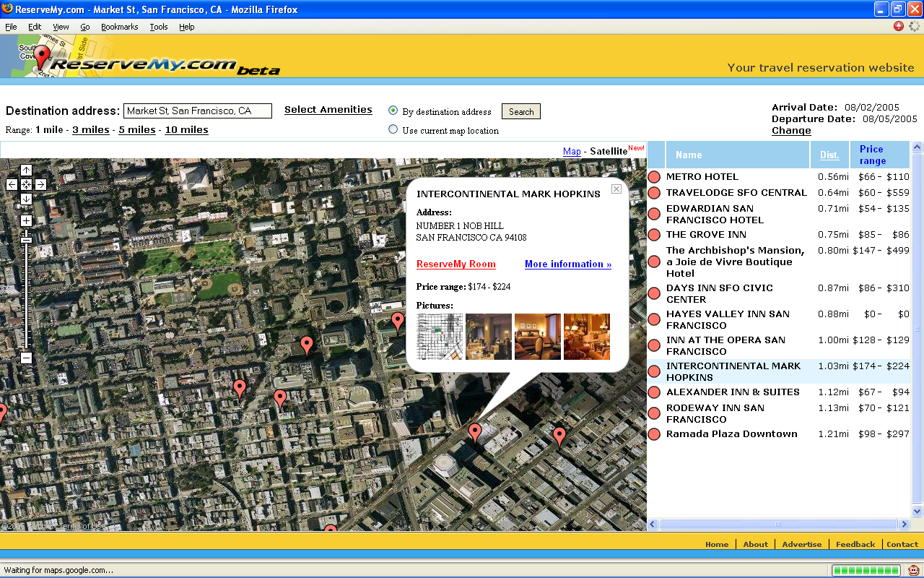The width and height of the screenshot is (924, 578).
Task: Open the Go menu
Action: pos(85,27)
